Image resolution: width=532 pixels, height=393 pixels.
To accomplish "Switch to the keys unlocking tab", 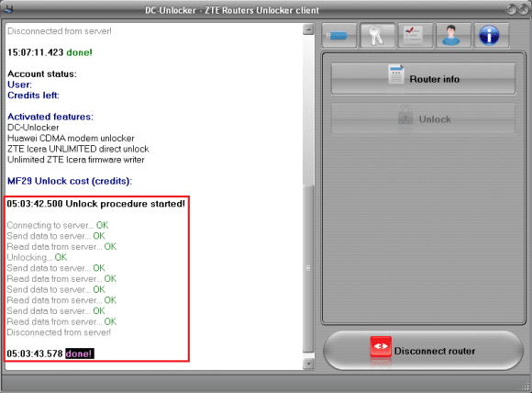I will pyautogui.click(x=377, y=35).
